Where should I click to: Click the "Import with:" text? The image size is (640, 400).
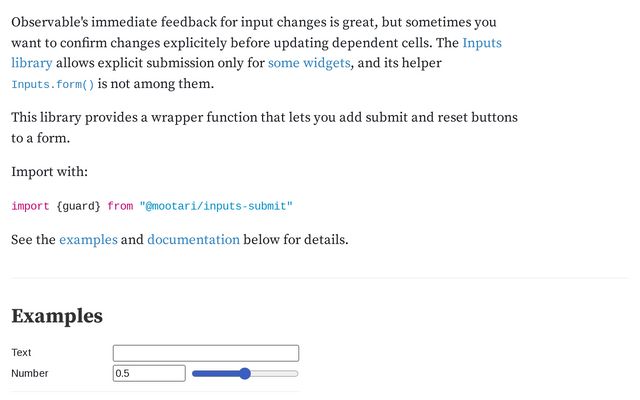coord(51,172)
